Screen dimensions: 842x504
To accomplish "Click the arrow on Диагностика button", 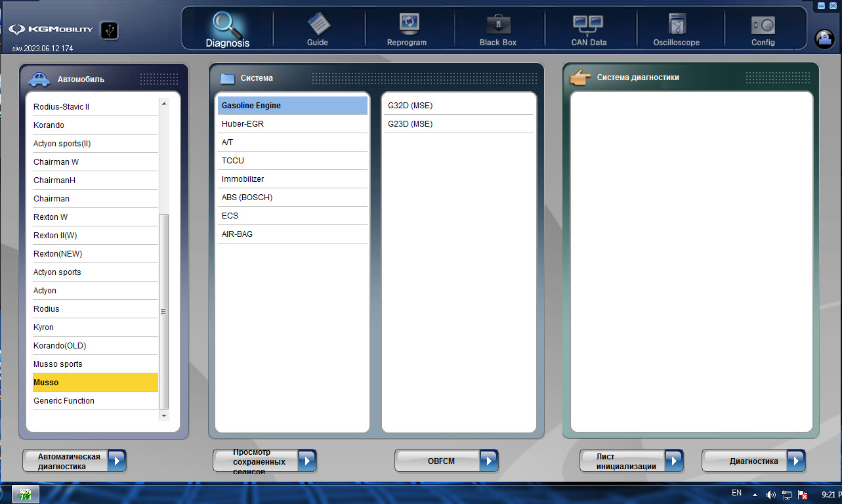I will (795, 461).
